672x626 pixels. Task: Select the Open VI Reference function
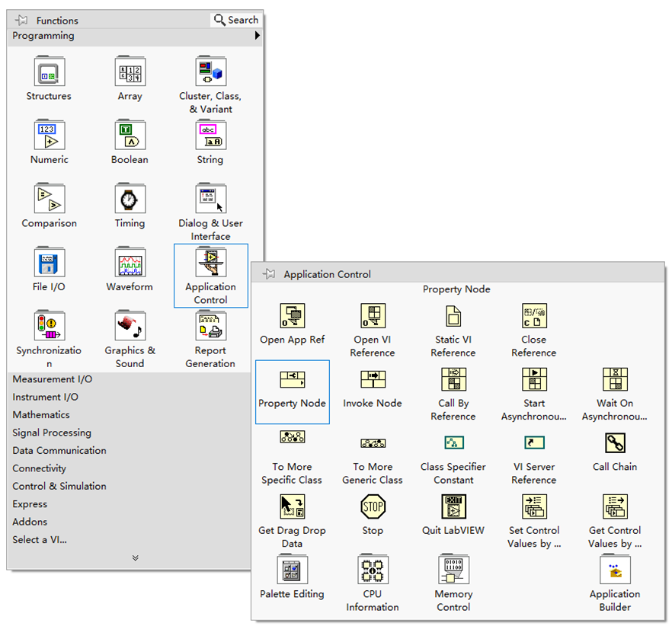pos(373,316)
